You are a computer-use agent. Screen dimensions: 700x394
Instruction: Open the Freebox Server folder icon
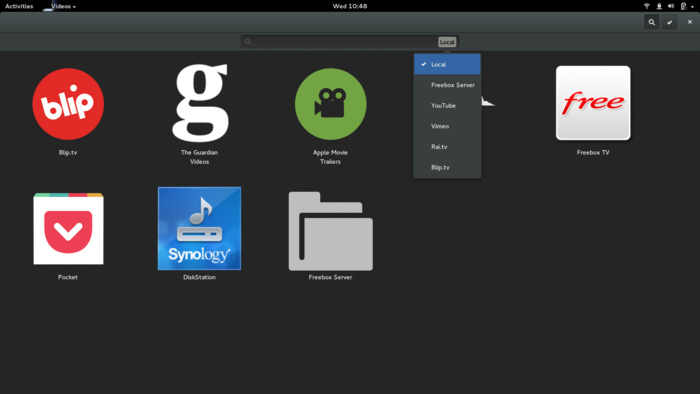(x=330, y=231)
